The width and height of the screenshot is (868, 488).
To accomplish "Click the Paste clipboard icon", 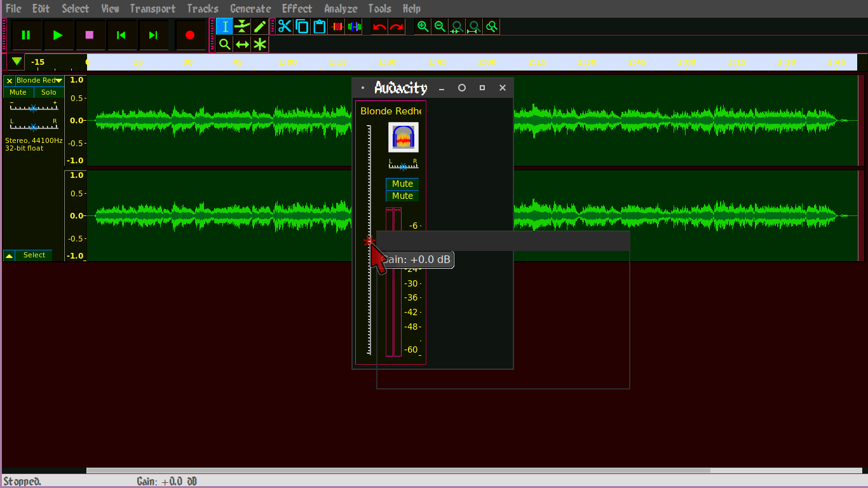I will (319, 26).
